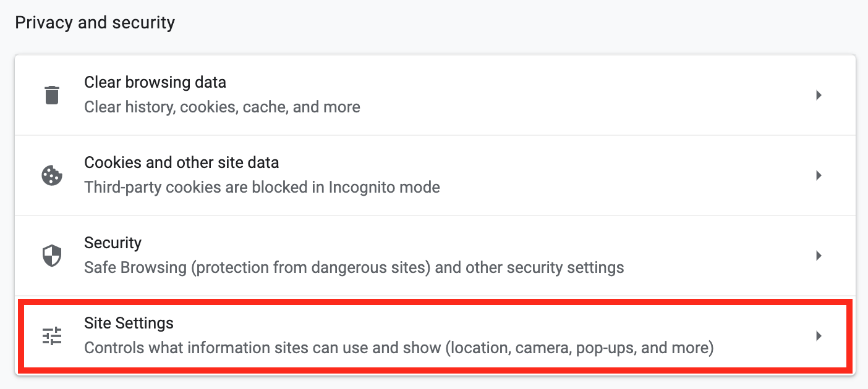Select the Cookies and other site data title
This screenshot has width=868, height=389.
pos(182,162)
